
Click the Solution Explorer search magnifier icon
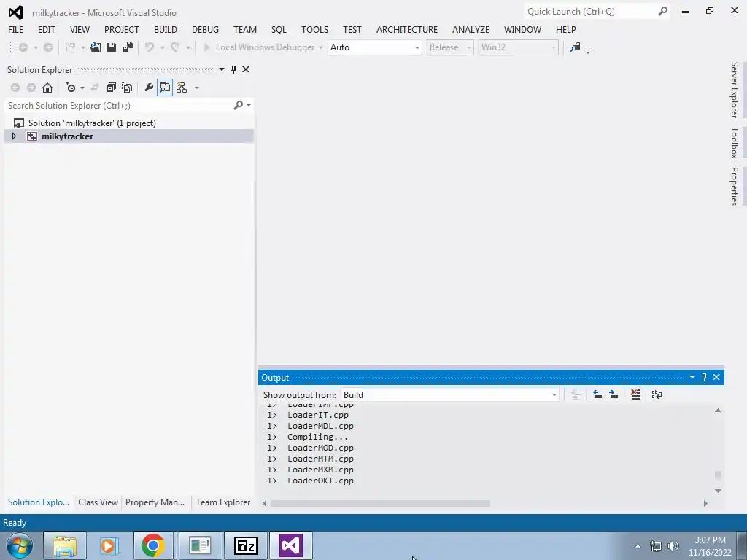pyautogui.click(x=239, y=105)
